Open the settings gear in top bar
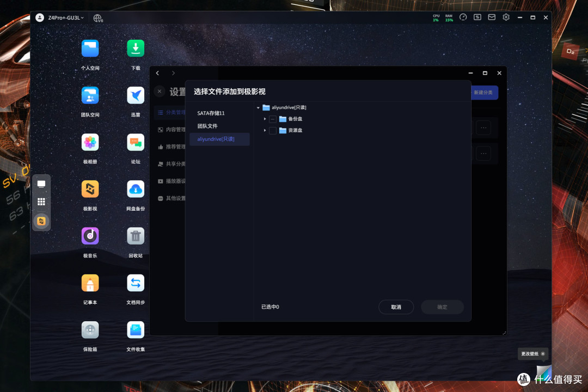 click(506, 17)
